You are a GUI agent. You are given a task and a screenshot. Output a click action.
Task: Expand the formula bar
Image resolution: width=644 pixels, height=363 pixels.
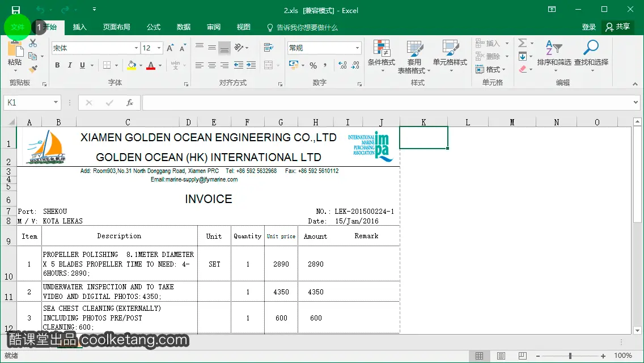636,102
